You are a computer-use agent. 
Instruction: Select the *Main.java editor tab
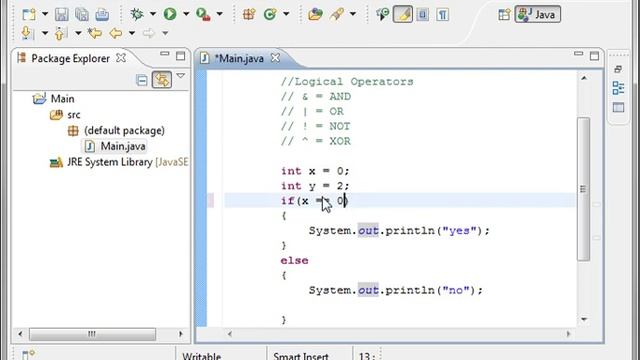pyautogui.click(x=239, y=59)
